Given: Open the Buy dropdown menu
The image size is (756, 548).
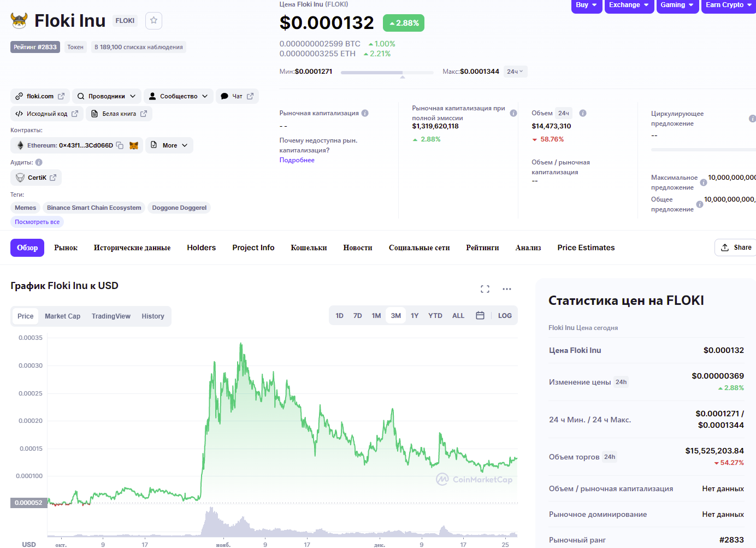Looking at the screenshot, I should coord(586,5).
